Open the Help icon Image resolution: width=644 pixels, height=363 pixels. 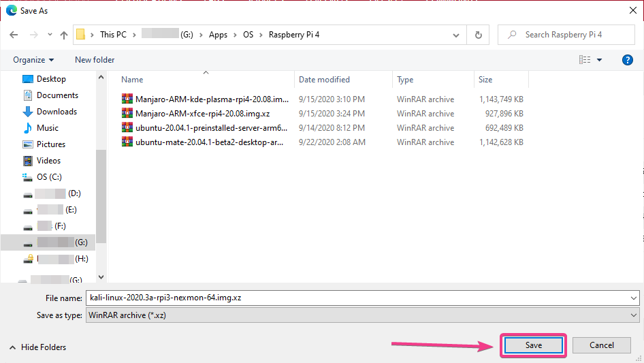point(627,60)
